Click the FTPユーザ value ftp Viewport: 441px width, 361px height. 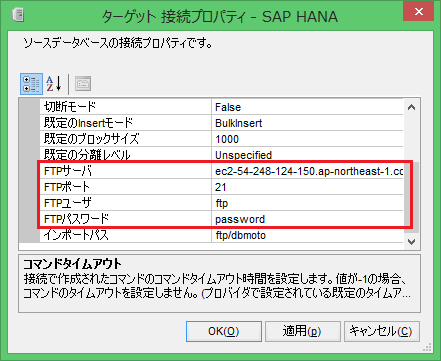(x=307, y=203)
